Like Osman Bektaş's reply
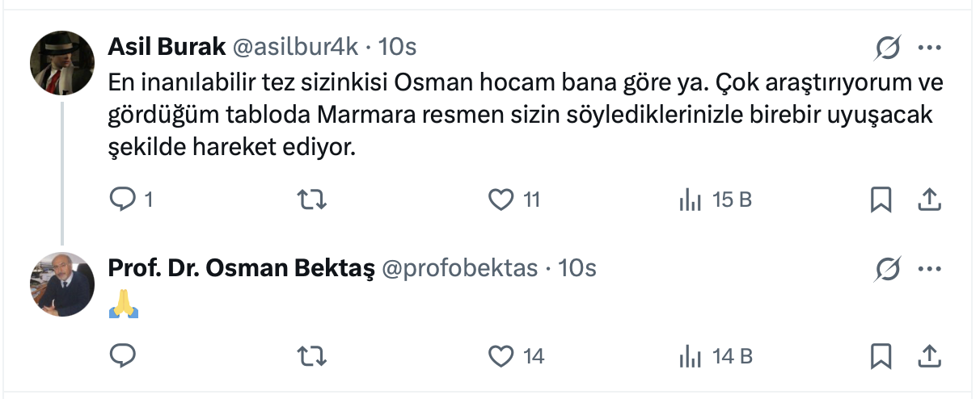Screen dimensions: 980x399 click(502, 355)
